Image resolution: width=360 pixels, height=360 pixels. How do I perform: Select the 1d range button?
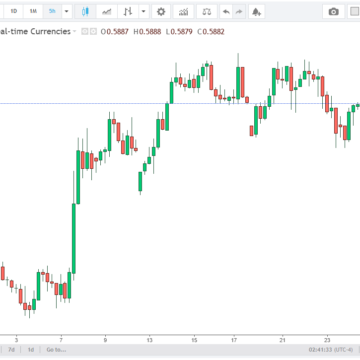[x=31, y=350]
